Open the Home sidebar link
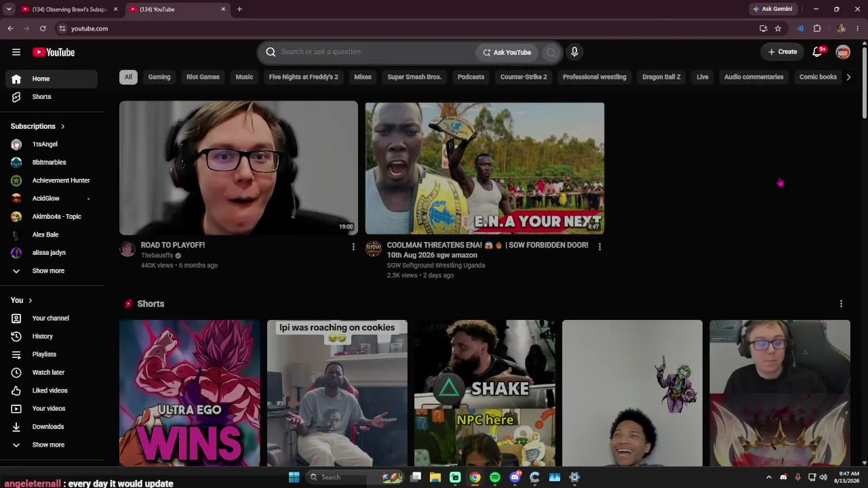868x488 pixels. 52,79
